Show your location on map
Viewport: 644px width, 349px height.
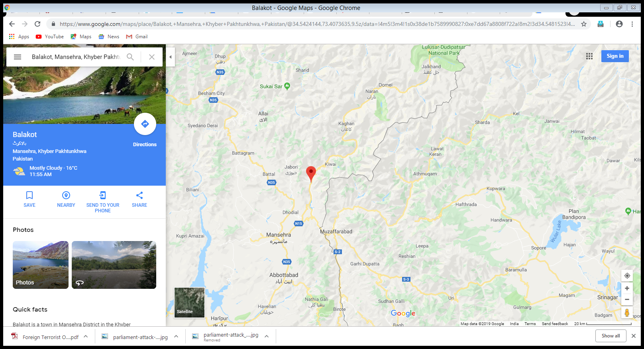click(x=627, y=276)
